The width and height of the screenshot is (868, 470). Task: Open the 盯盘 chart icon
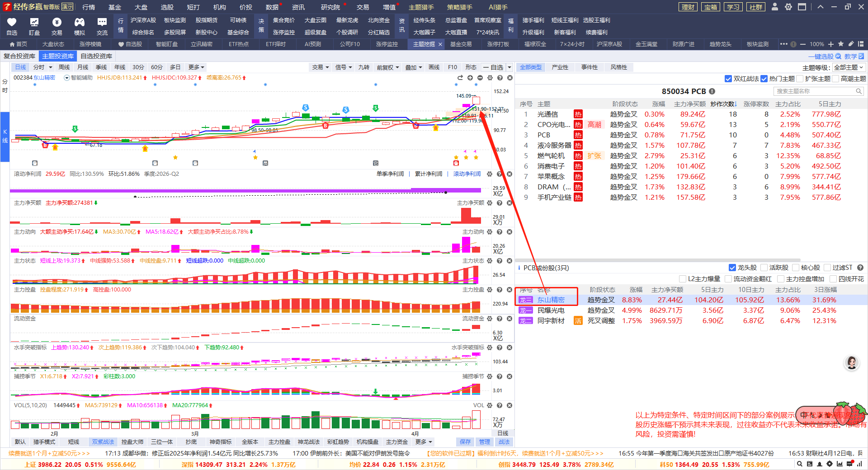point(34,23)
